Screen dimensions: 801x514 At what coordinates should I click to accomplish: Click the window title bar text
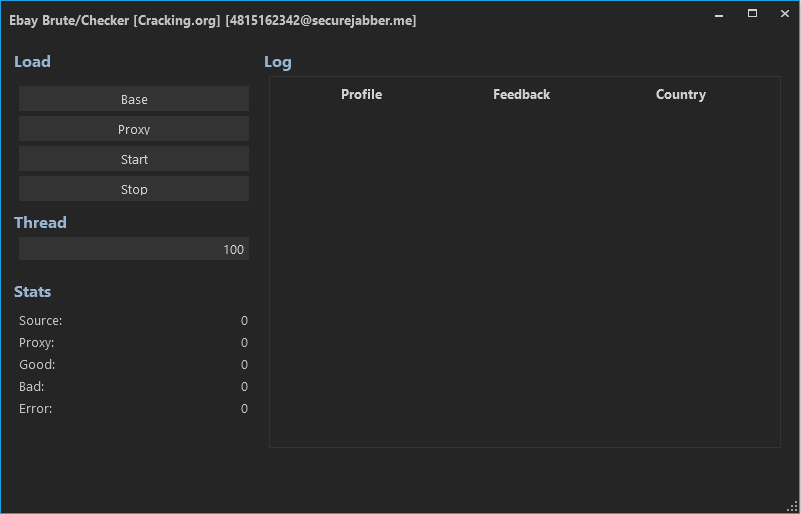213,20
